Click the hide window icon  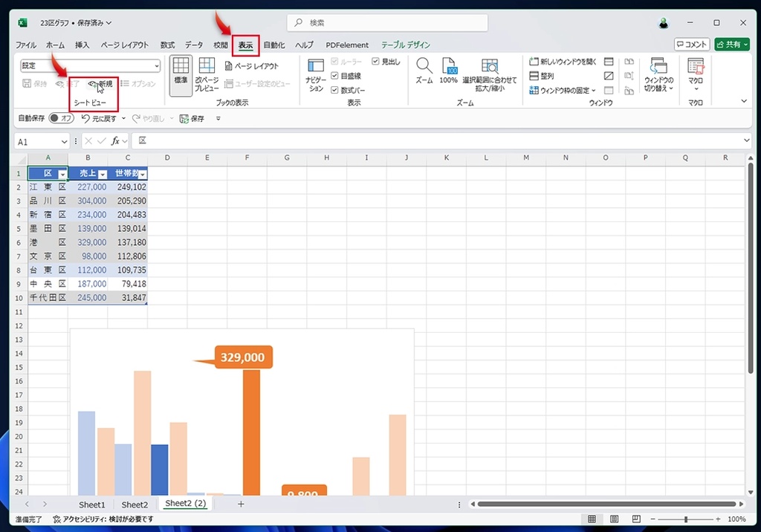pyautogui.click(x=609, y=76)
